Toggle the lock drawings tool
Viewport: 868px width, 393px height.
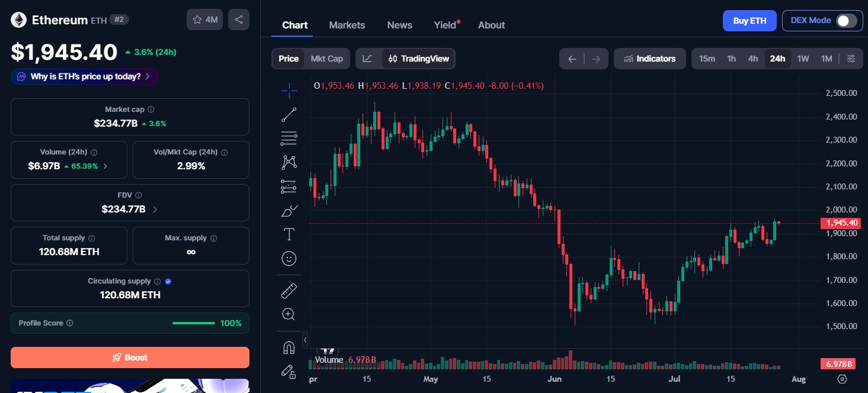click(x=289, y=371)
